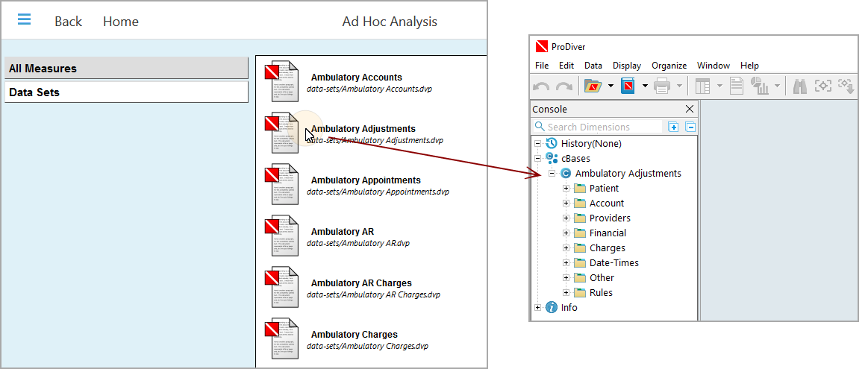Select data-sets/Ambulatory Adjustments.dvp path
The image size is (868, 369).
click(x=375, y=140)
